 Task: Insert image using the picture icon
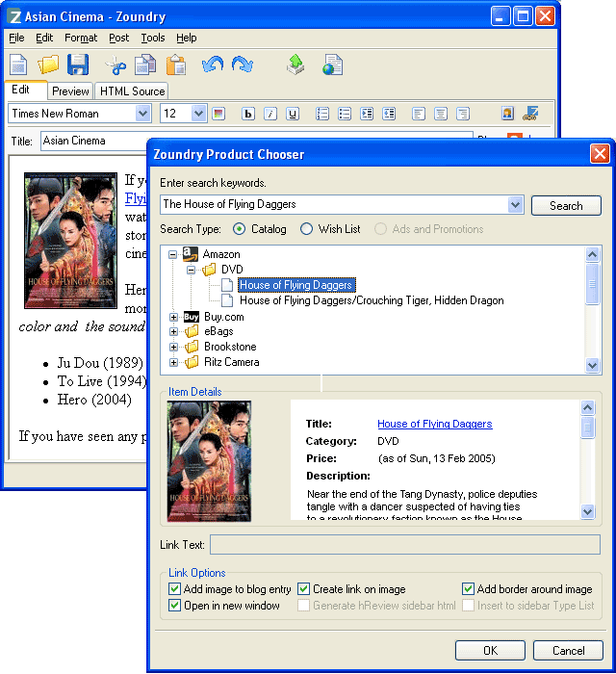[508, 114]
